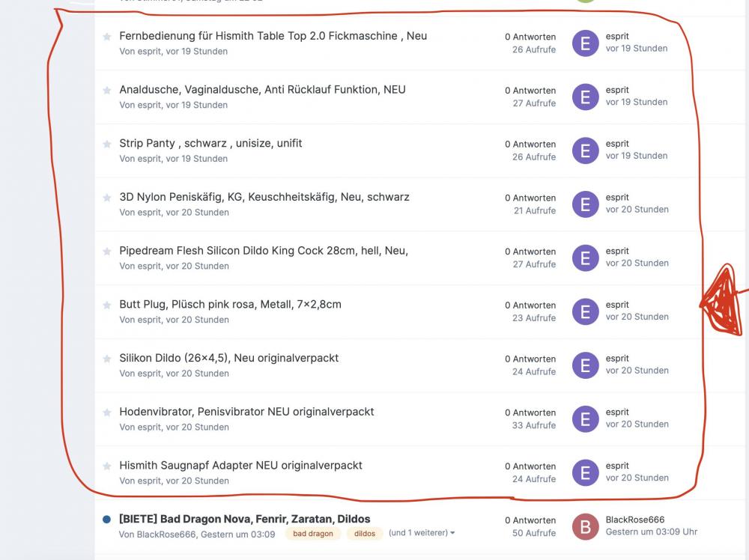Viewport: 749px width, 560px height.
Task: Click star beside 3D Nylon Peniskäfig topic
Action: 107,198
